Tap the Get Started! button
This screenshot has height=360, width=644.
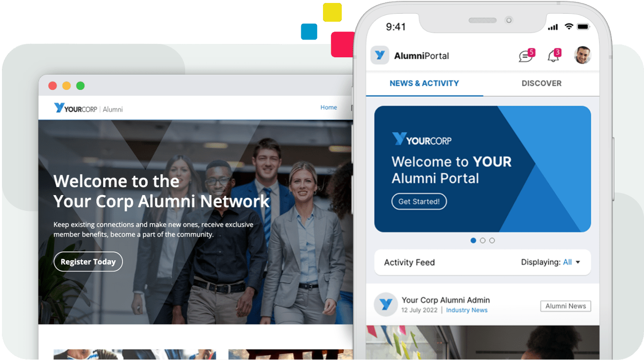pyautogui.click(x=419, y=201)
